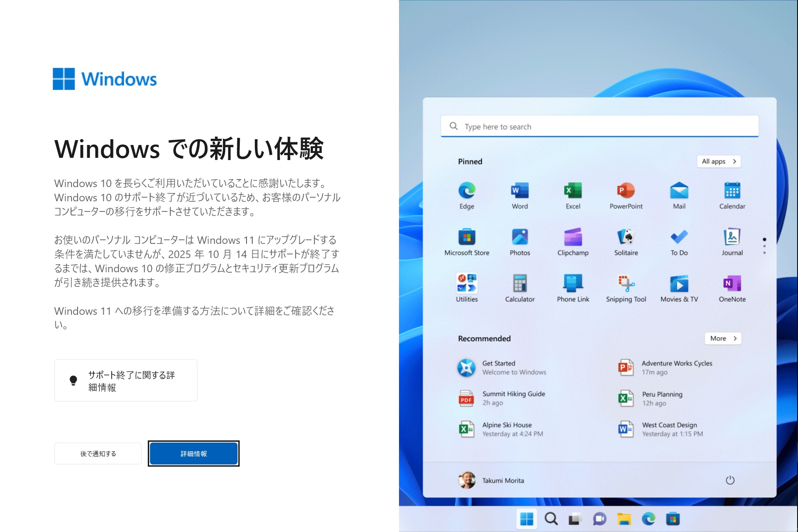Expand More recommended items
Image resolution: width=798 pixels, height=532 pixels.
[x=723, y=338]
